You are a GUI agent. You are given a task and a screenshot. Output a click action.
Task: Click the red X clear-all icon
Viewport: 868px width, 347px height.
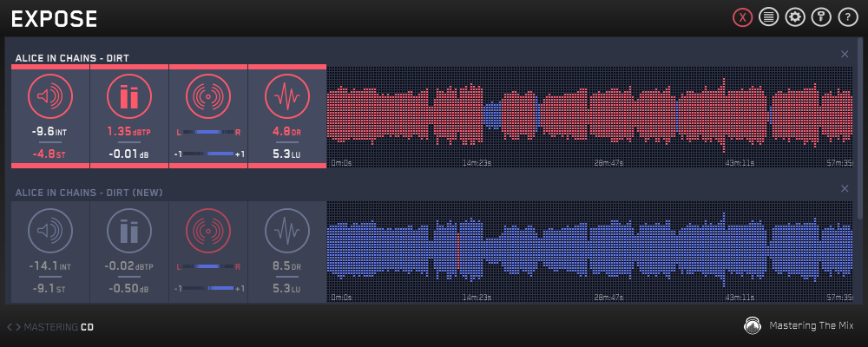pyautogui.click(x=742, y=17)
